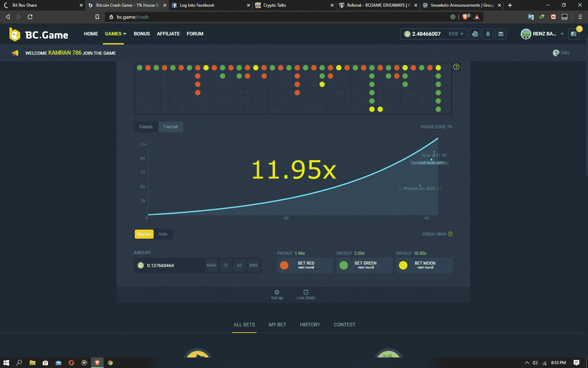Open the Set up gear icon

tap(277, 292)
